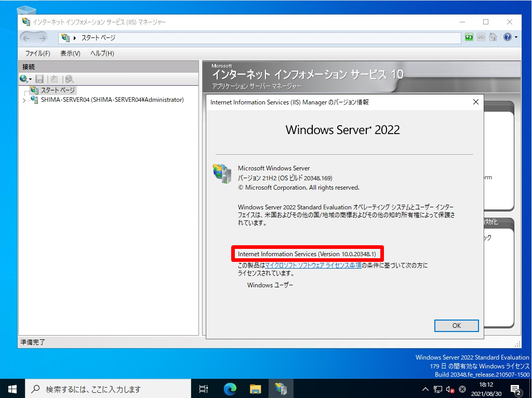The image size is (532, 398).
Task: Click the IIS server icon in the dialog
Action: pos(222,174)
